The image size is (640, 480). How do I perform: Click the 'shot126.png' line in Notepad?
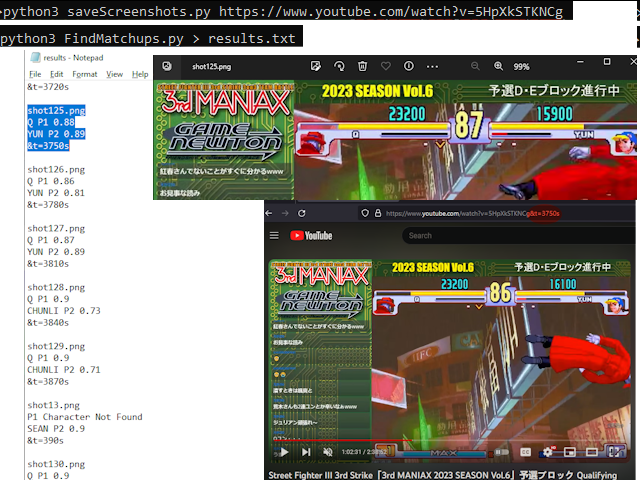(56, 169)
